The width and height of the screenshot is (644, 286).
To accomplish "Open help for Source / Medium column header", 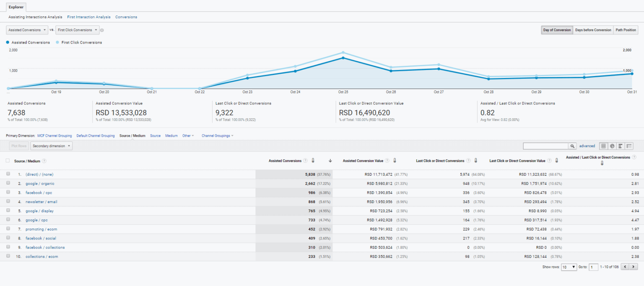I will click(44, 161).
